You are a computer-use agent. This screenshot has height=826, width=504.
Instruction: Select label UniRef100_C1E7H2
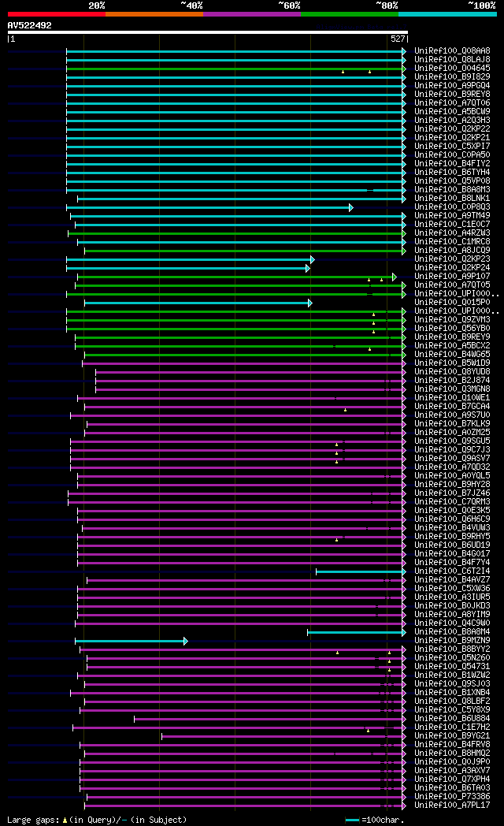[x=452, y=727]
